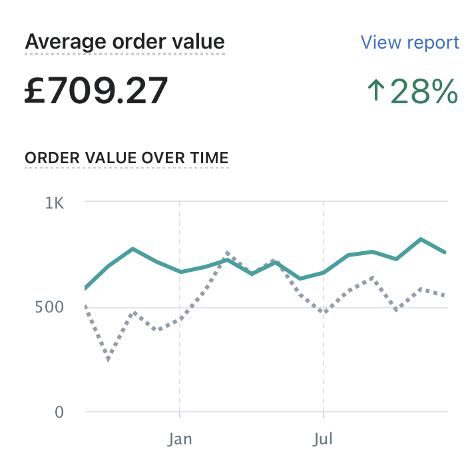Open the View report link
Image resolution: width=476 pixels, height=467 pixels.
(409, 43)
